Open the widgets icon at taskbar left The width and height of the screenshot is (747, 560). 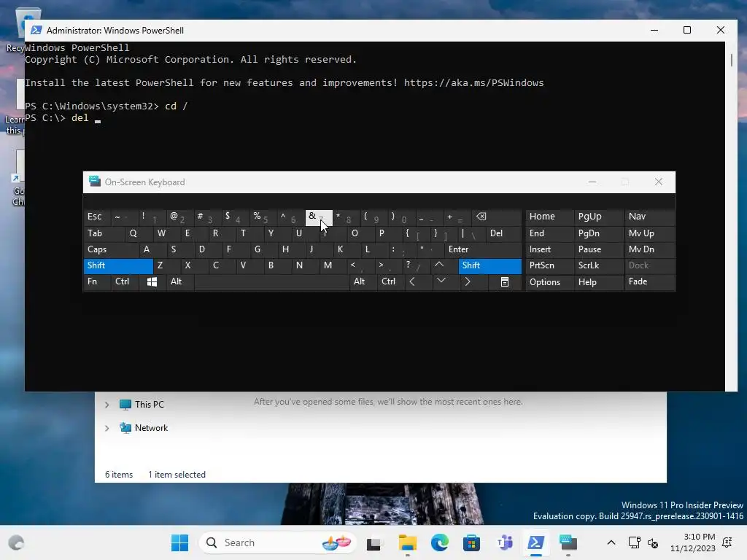pos(16,542)
